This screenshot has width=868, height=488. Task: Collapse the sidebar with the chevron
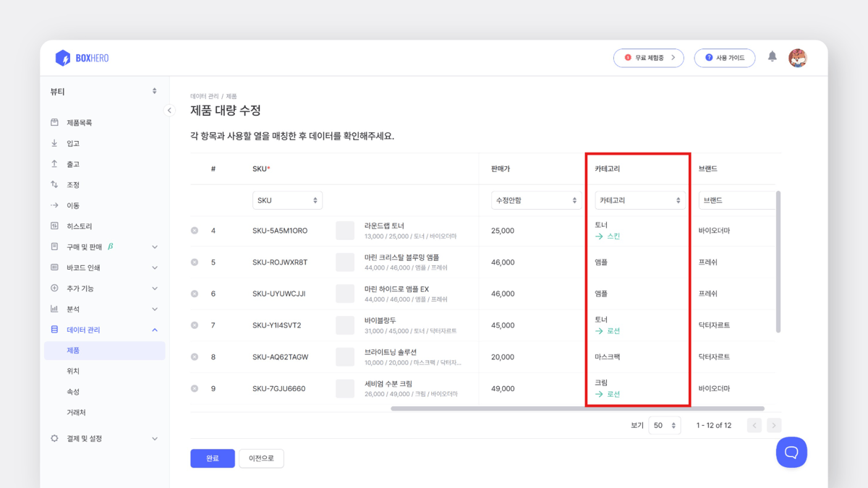coord(170,110)
